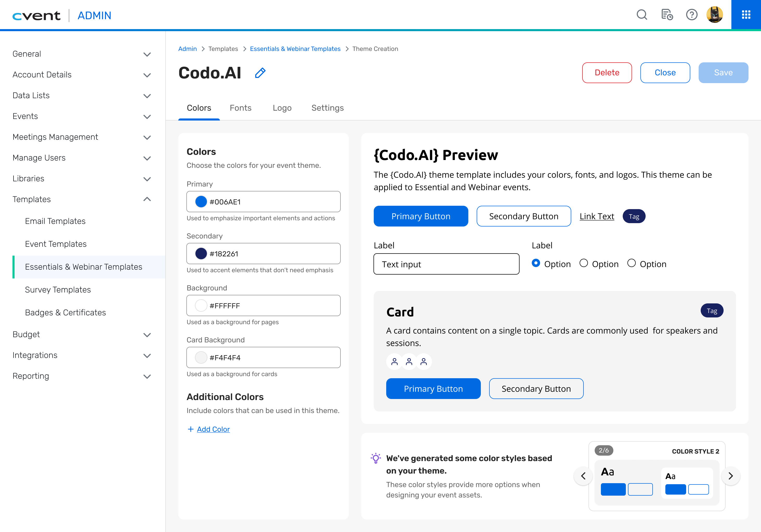The image size is (761, 532).
Task: Switch to the Settings tab
Action: pos(327,108)
